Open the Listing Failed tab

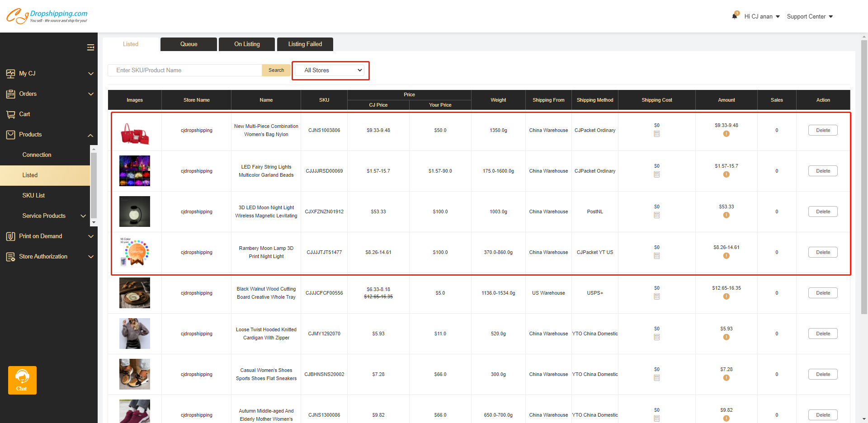pyautogui.click(x=305, y=44)
